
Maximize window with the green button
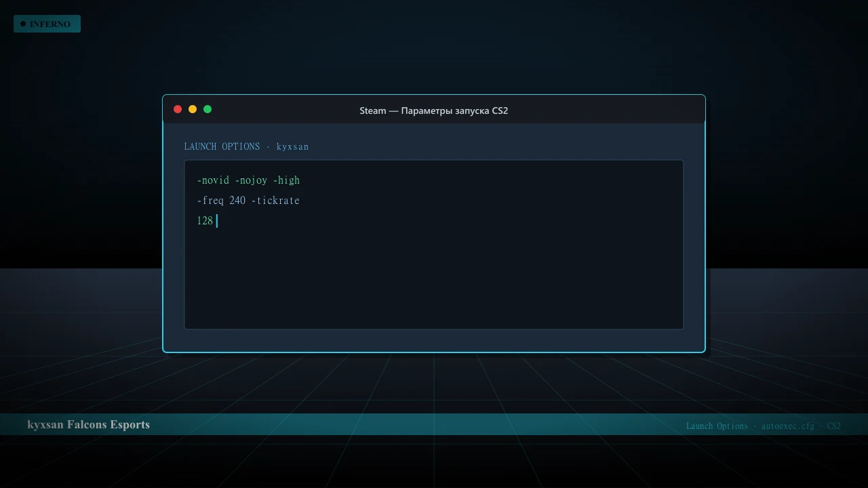[208, 109]
